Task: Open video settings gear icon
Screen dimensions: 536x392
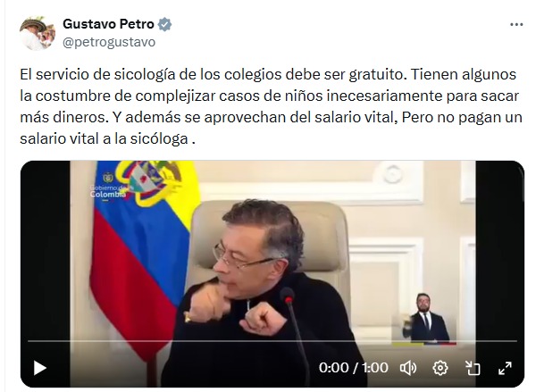Action: click(440, 368)
